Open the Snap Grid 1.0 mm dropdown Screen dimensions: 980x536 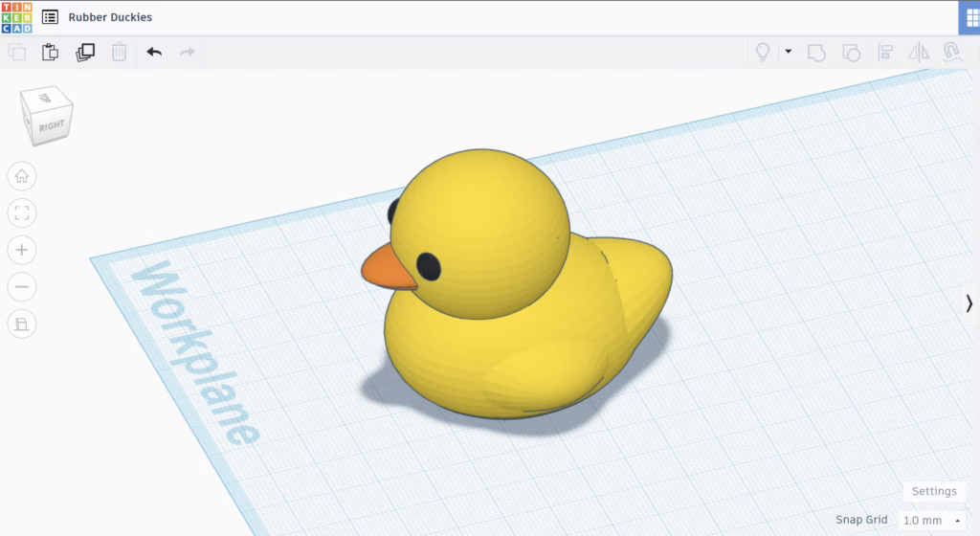coord(931,520)
